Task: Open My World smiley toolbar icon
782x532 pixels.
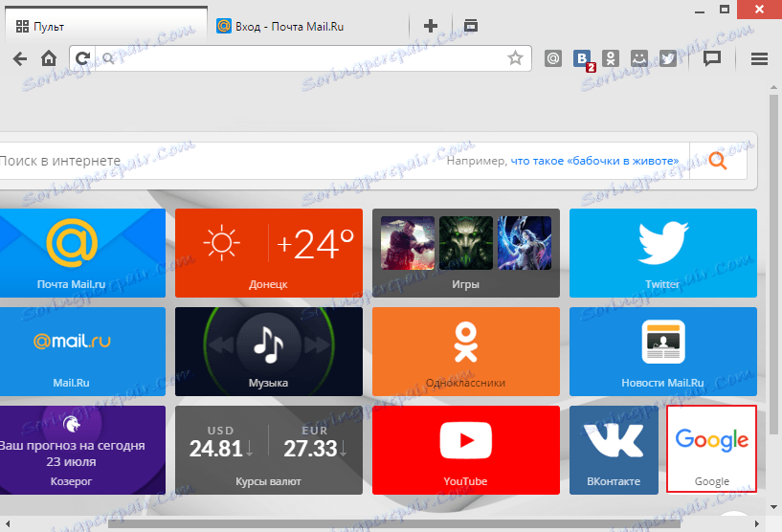Action: tap(638, 58)
